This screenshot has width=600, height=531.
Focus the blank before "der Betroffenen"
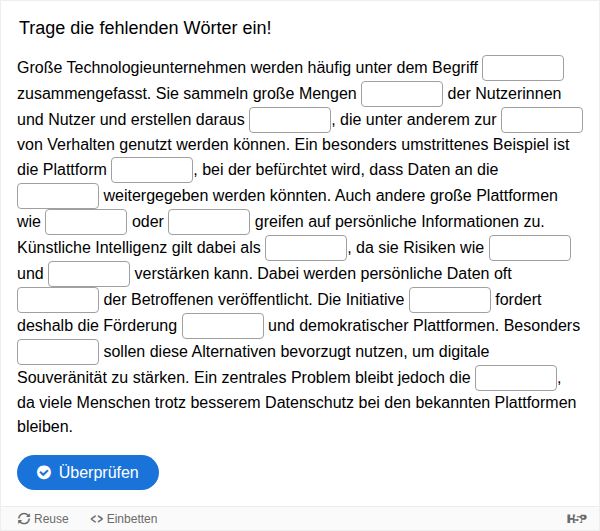(x=58, y=300)
